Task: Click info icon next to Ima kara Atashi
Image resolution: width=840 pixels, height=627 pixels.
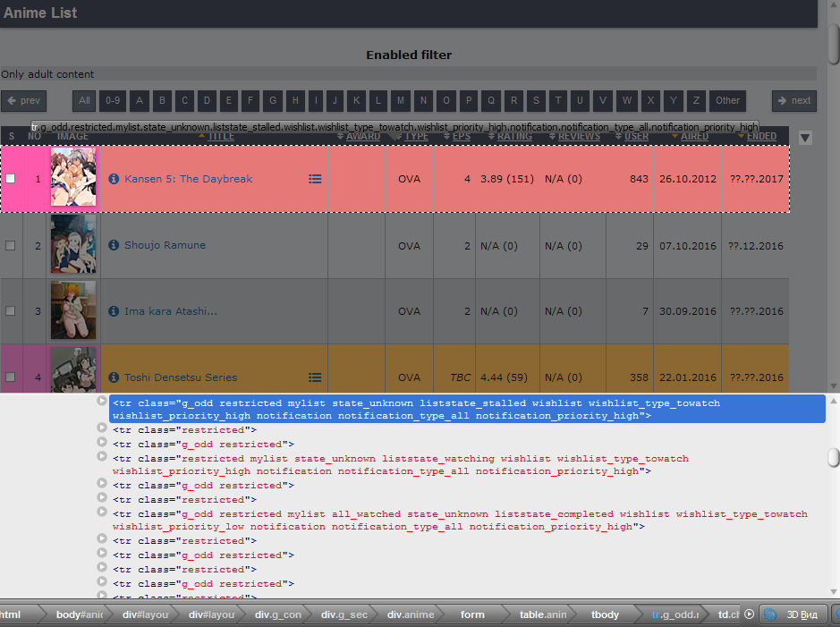Action: [114, 311]
